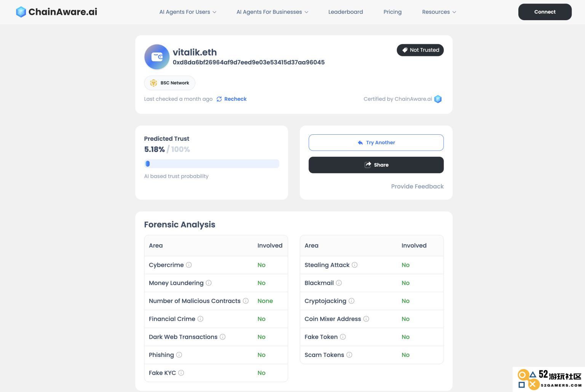Open the Fake KYC info icon
Screen dimensions: 585x392
pyautogui.click(x=181, y=373)
